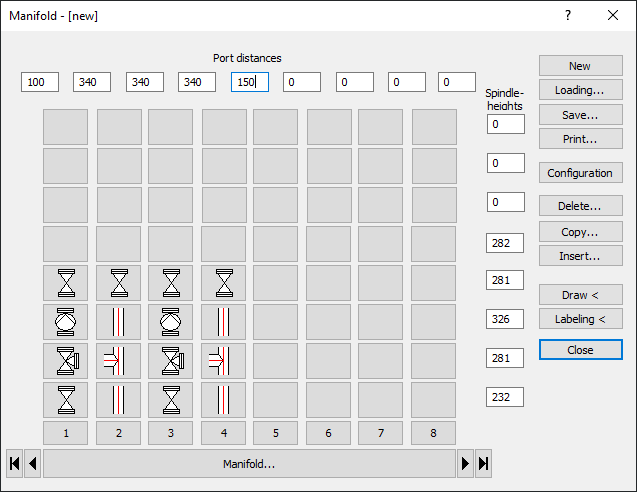Click the Labeling < button
Image resolution: width=637 pixels, height=492 pixels.
point(581,319)
